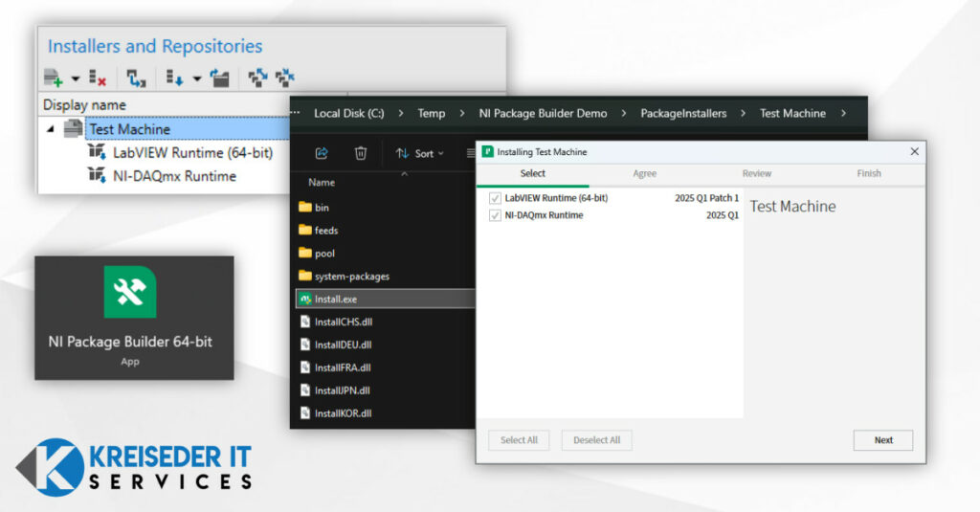Open the Sort dropdown in File Explorer
Screen dimensions: 980x512
[x=420, y=153]
